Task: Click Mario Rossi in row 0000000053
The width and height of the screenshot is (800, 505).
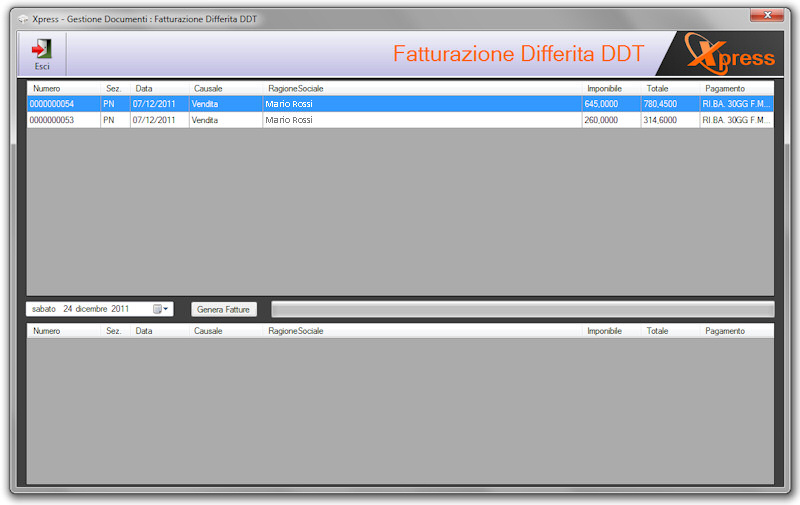Action: click(422, 120)
